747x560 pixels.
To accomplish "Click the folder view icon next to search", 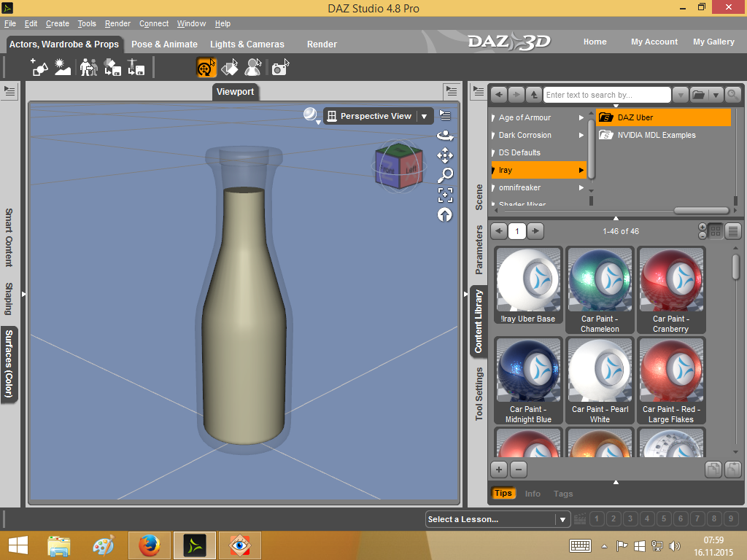I will click(699, 95).
